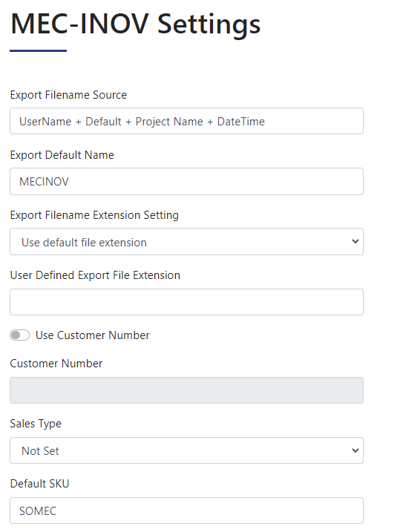Open the Export Filename Extension Setting dropdown
Viewport: 397px width, 532px height.
click(186, 242)
